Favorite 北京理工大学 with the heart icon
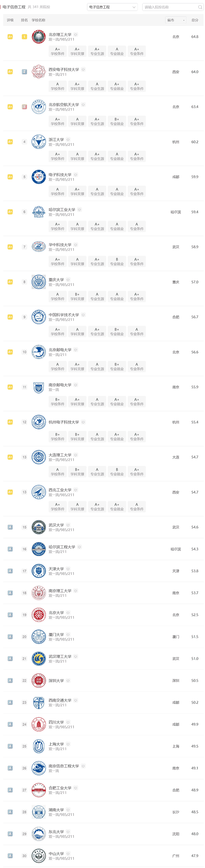This screenshot has height=868, width=205. click(x=76, y=35)
